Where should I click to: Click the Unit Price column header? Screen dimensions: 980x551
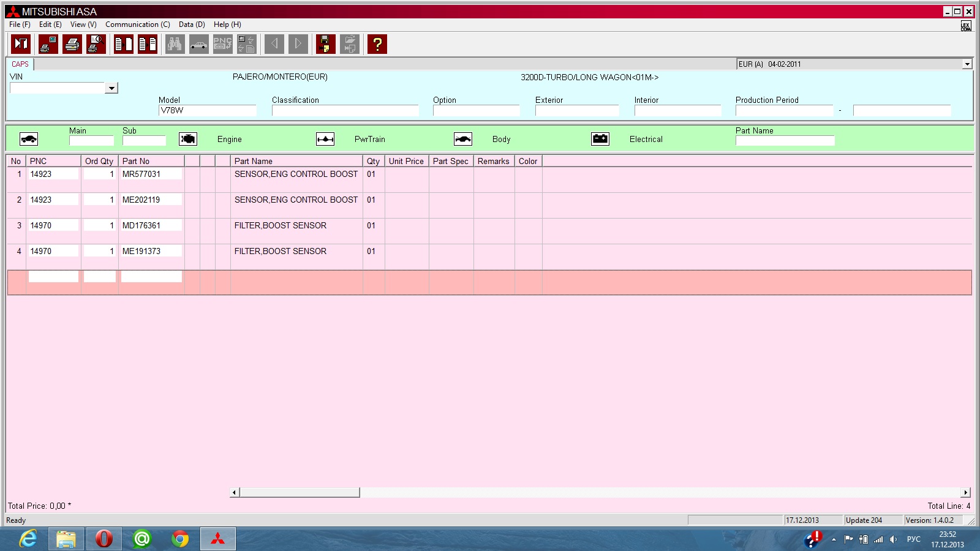[406, 161]
